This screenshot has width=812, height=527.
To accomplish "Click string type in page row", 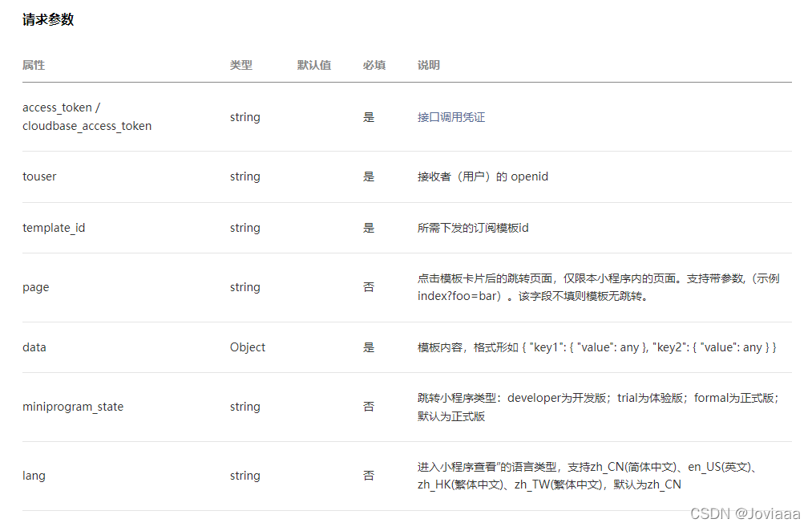I will coord(245,287).
